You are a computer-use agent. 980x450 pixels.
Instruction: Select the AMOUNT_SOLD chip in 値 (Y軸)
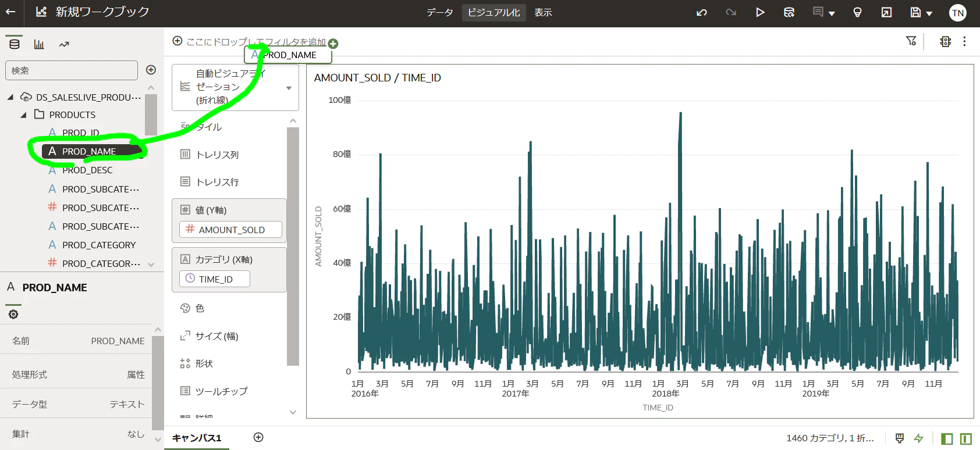pos(230,230)
